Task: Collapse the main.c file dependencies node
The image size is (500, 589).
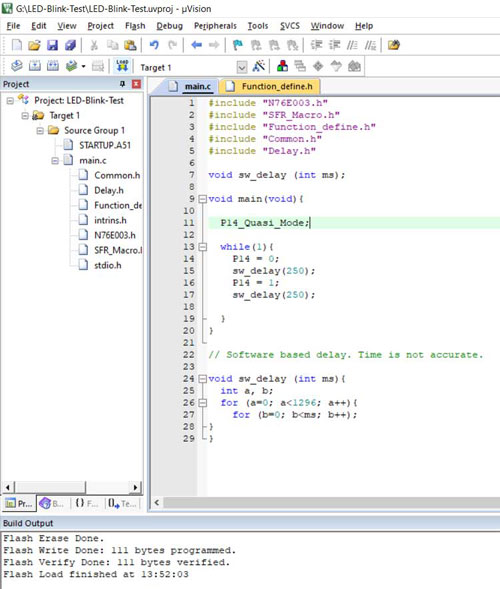Action: click(x=55, y=161)
